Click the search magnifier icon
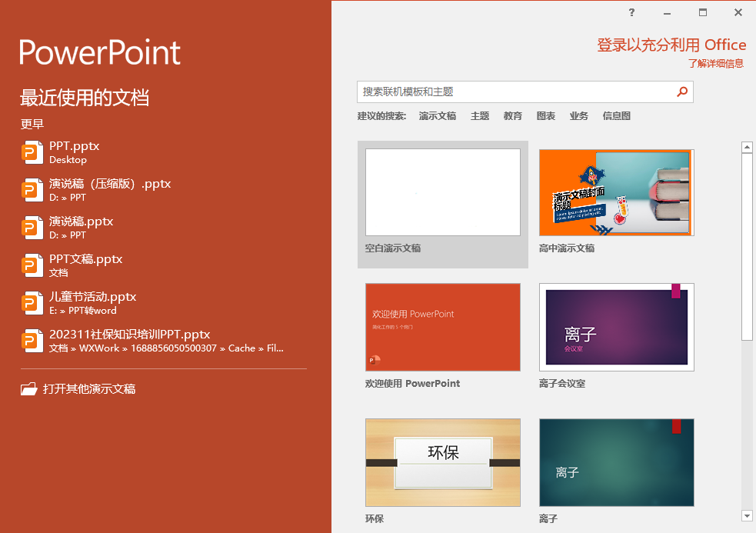 (x=682, y=92)
